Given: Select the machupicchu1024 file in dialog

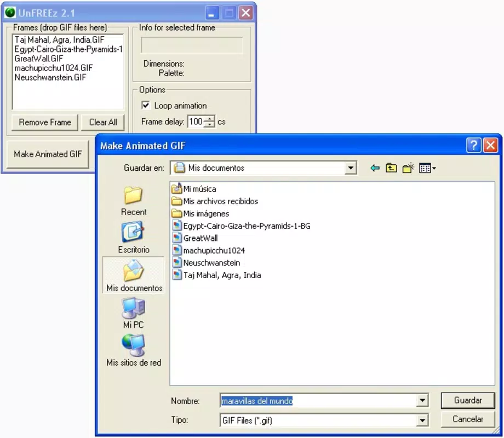Looking at the screenshot, I should pos(209,250).
